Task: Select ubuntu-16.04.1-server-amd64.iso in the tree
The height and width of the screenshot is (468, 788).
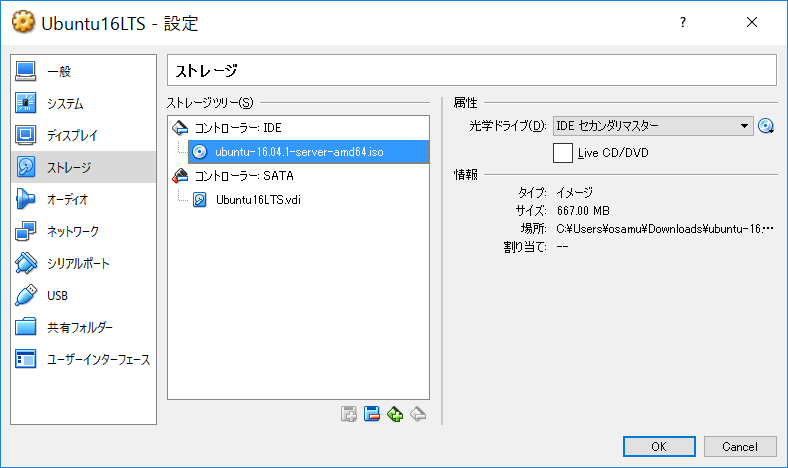Action: [x=299, y=152]
